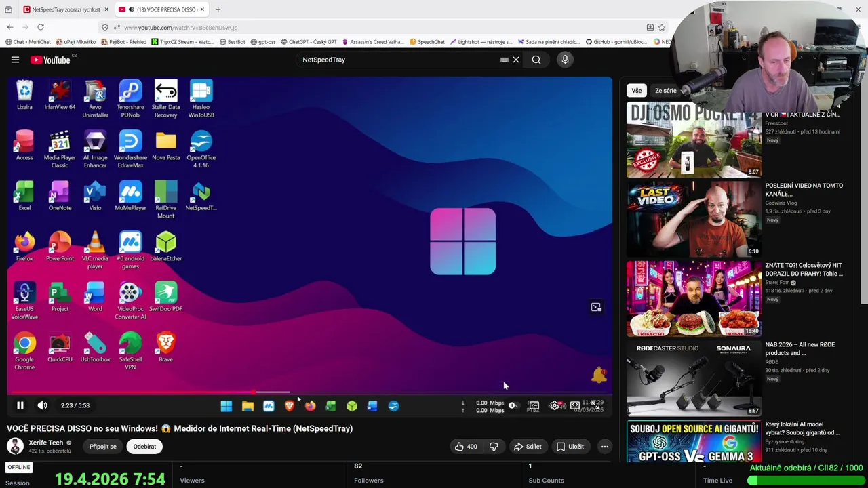This screenshot has width=868, height=488.
Task: Run the YouTube search magnifier button
Action: (536, 60)
